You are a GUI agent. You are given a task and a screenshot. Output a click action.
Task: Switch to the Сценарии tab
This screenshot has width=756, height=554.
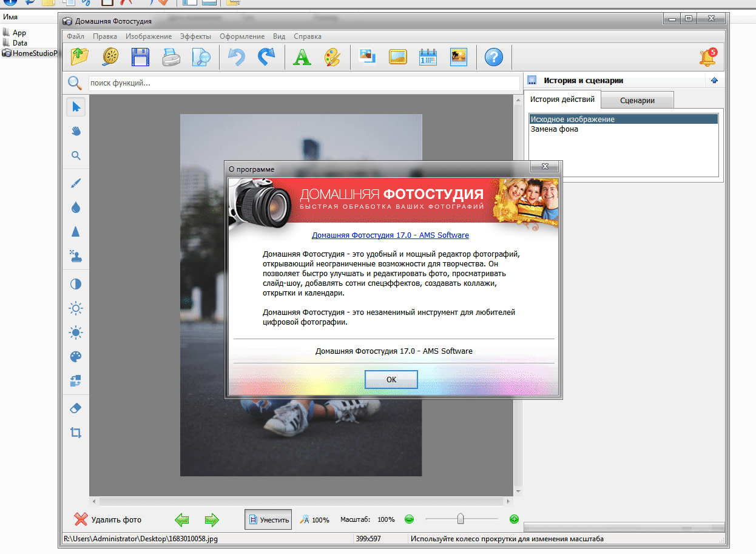(638, 101)
